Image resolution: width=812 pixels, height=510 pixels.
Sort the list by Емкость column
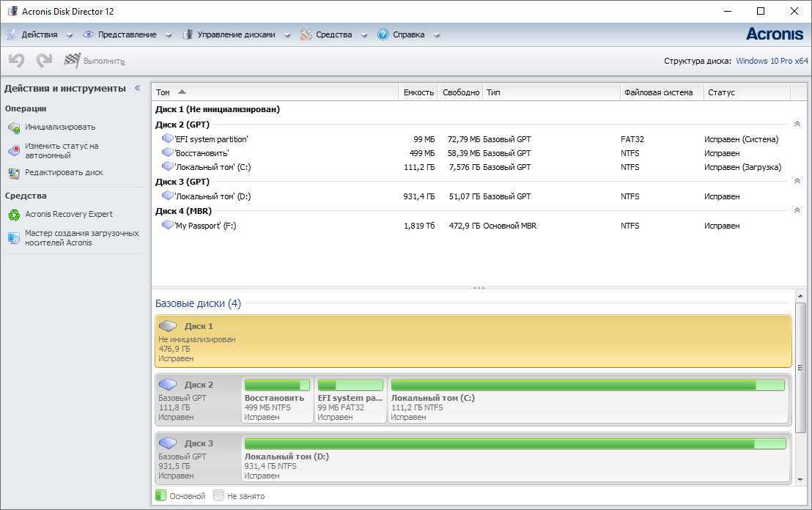tap(418, 92)
